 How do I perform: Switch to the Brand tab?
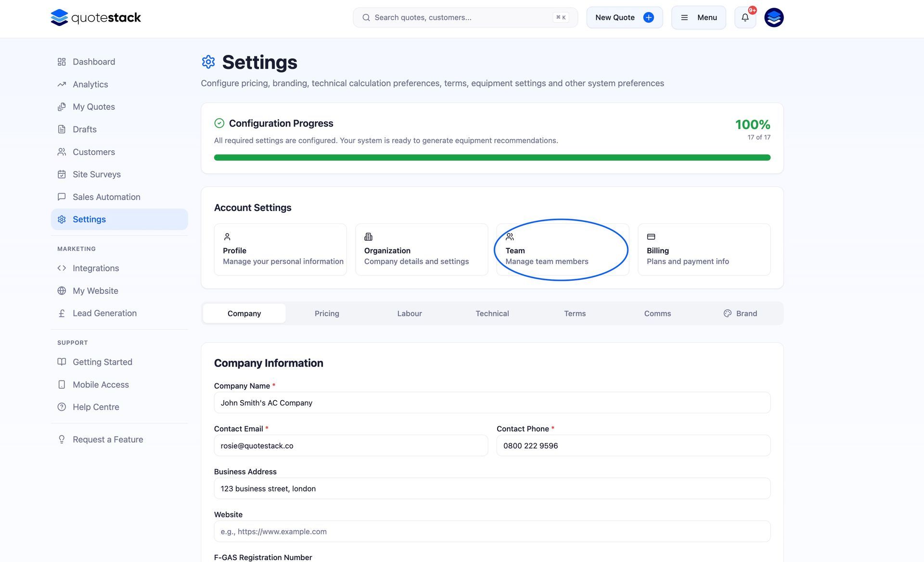pos(740,314)
